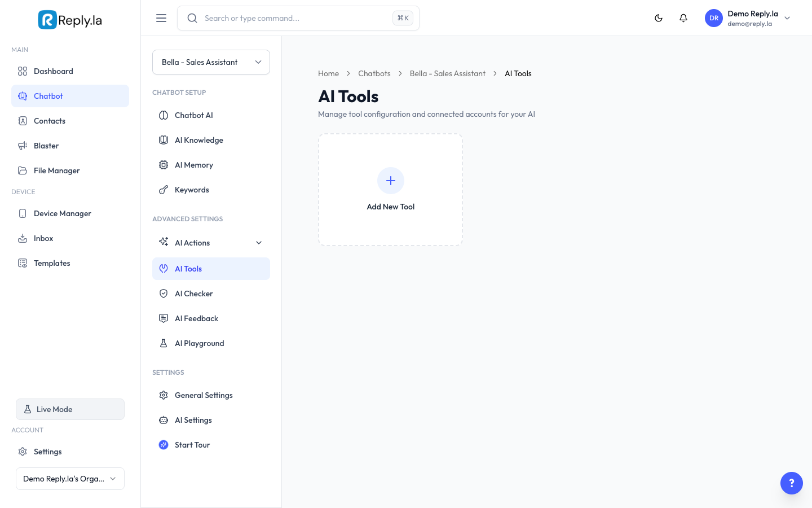Open the Bella - Sales Assistant dropdown
The height and width of the screenshot is (508, 812).
pos(211,62)
